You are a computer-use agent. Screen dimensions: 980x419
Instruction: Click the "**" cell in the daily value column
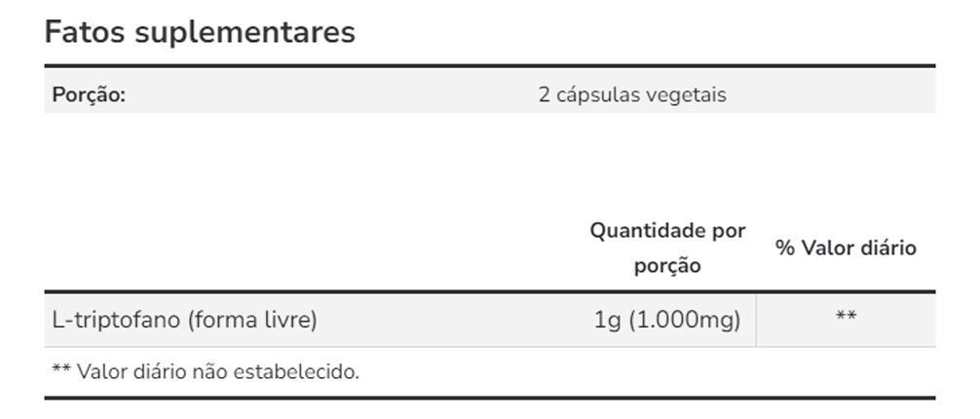coord(846,318)
